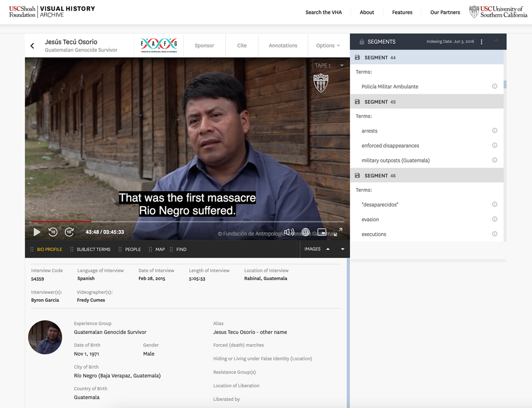The image size is (532, 408).
Task: Open the Options dropdown menu
Action: tap(328, 46)
